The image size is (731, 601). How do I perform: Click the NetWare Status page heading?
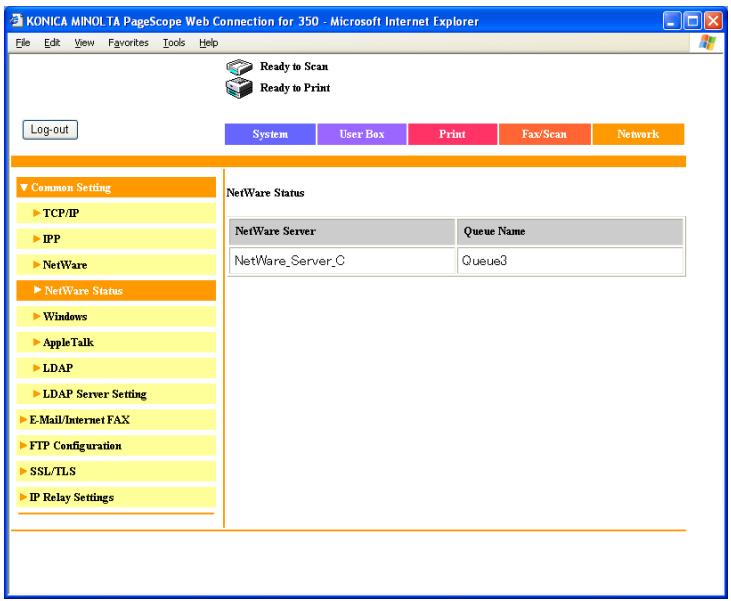pyautogui.click(x=265, y=193)
